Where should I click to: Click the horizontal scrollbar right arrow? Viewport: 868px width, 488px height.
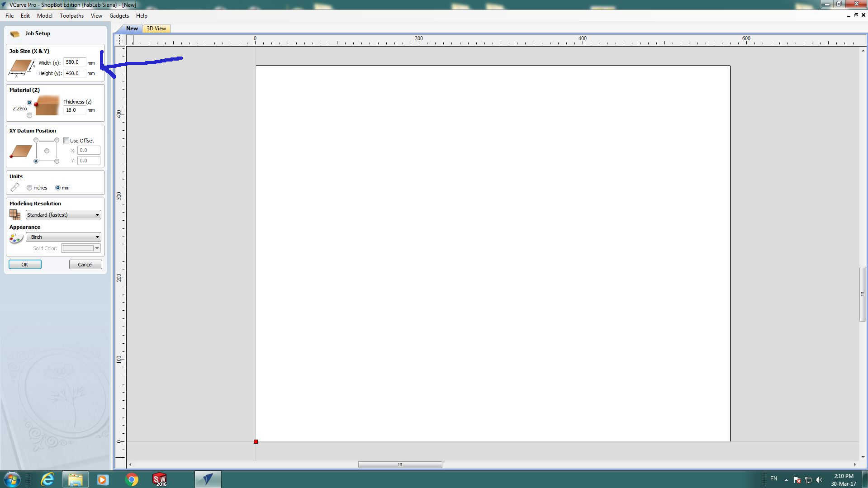[855, 464]
